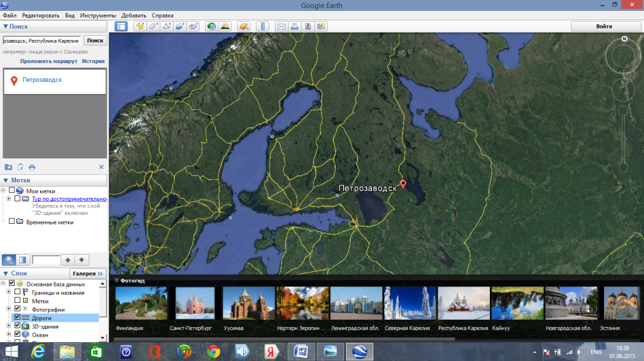Open the Добавить menu
The height and width of the screenshot is (361, 644).
(x=134, y=16)
